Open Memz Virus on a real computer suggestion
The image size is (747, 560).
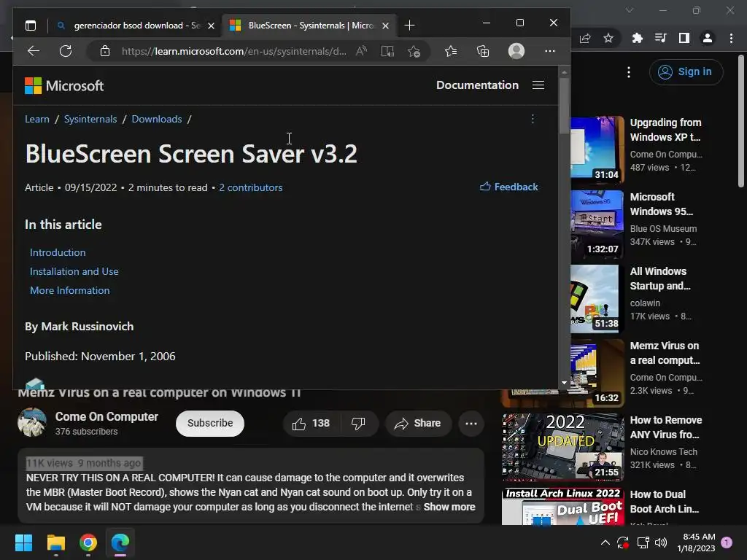pyautogui.click(x=665, y=353)
